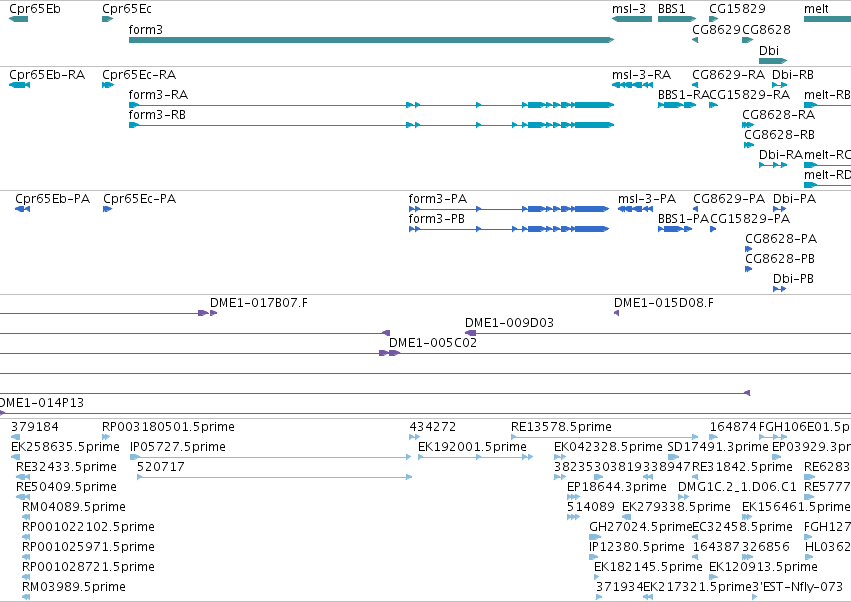Click the 434272 EST label

(433, 427)
